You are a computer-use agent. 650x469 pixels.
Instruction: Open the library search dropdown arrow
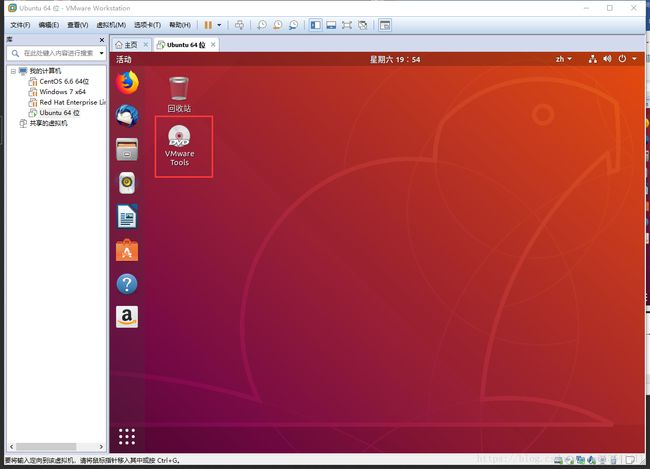(102, 53)
